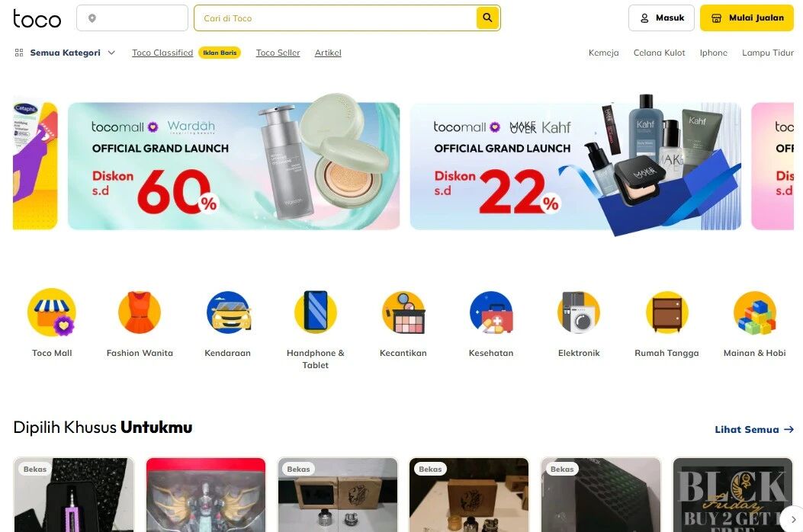Viewport: 803px width, 532px height.
Task: Open the Kendaraan car icon
Action: 228,312
